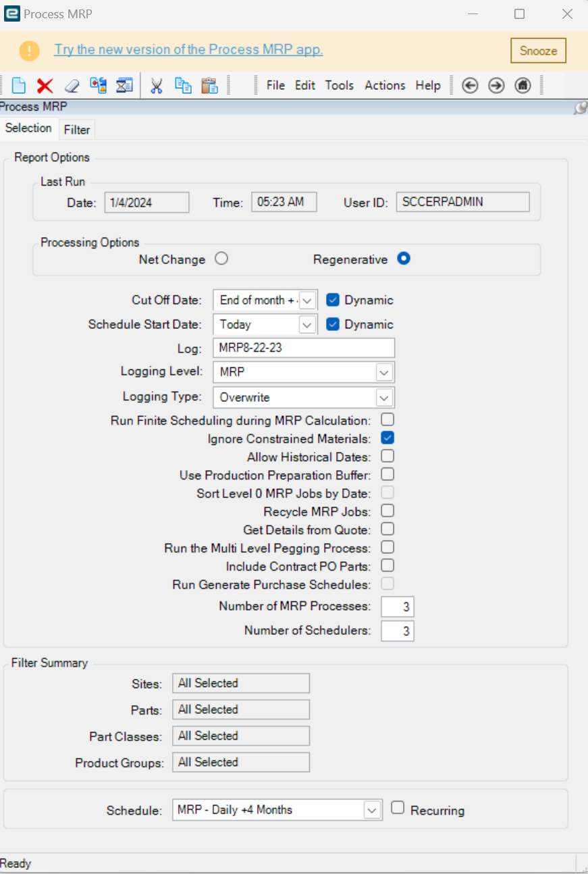Open the Logging Level dropdown
The image size is (588, 874).
(384, 373)
